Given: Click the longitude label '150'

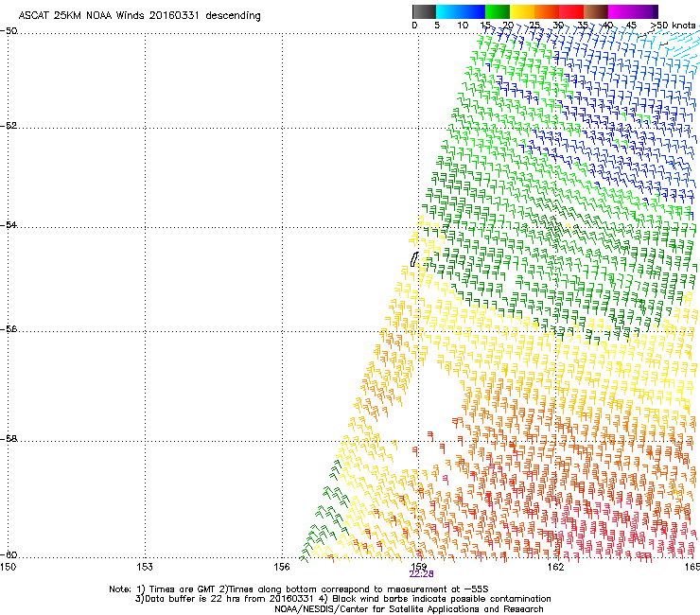Looking at the screenshot, I should 8,567.
